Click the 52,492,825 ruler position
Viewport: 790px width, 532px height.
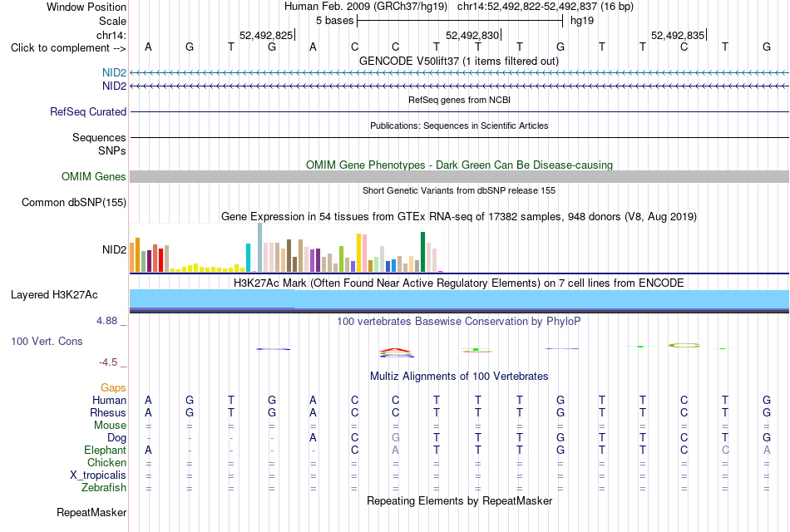tap(266, 35)
